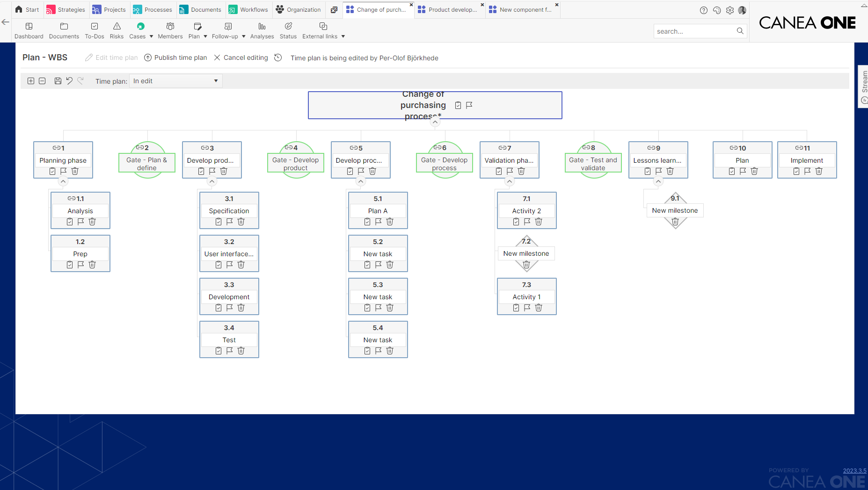Switch to the Product development tab
The height and width of the screenshot is (490, 868).
point(449,9)
